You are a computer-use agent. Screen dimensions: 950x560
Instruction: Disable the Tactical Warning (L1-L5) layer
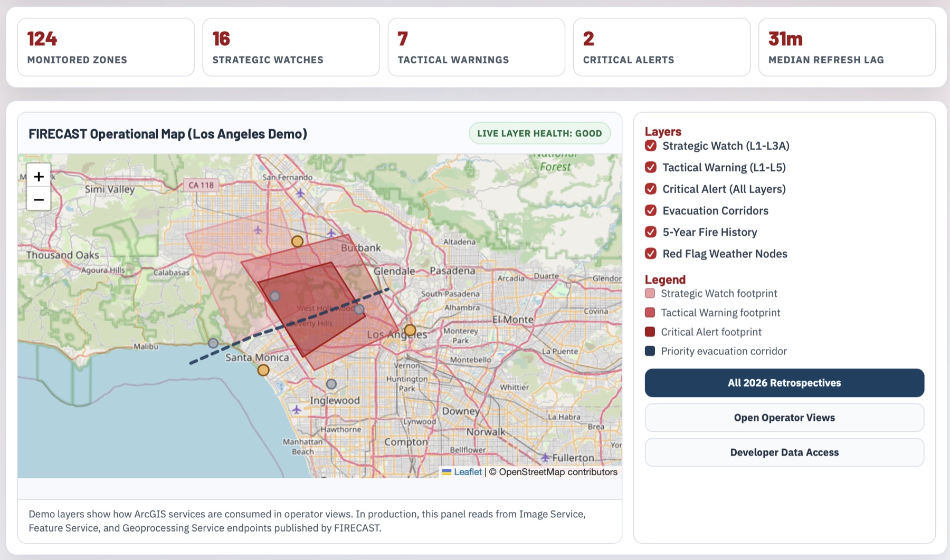(x=650, y=168)
